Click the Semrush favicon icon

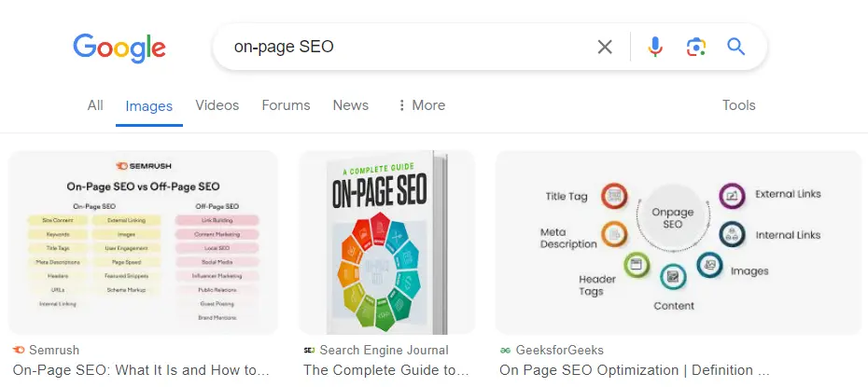click(19, 350)
